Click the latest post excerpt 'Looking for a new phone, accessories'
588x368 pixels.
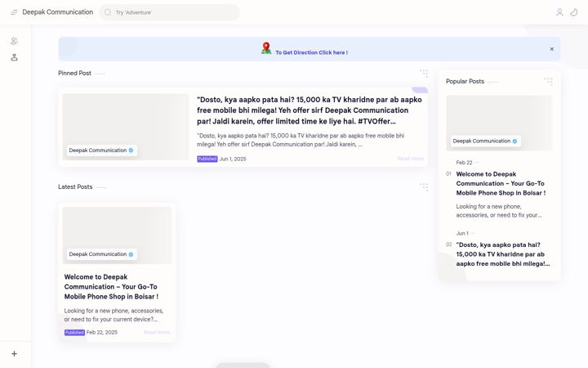click(x=114, y=315)
